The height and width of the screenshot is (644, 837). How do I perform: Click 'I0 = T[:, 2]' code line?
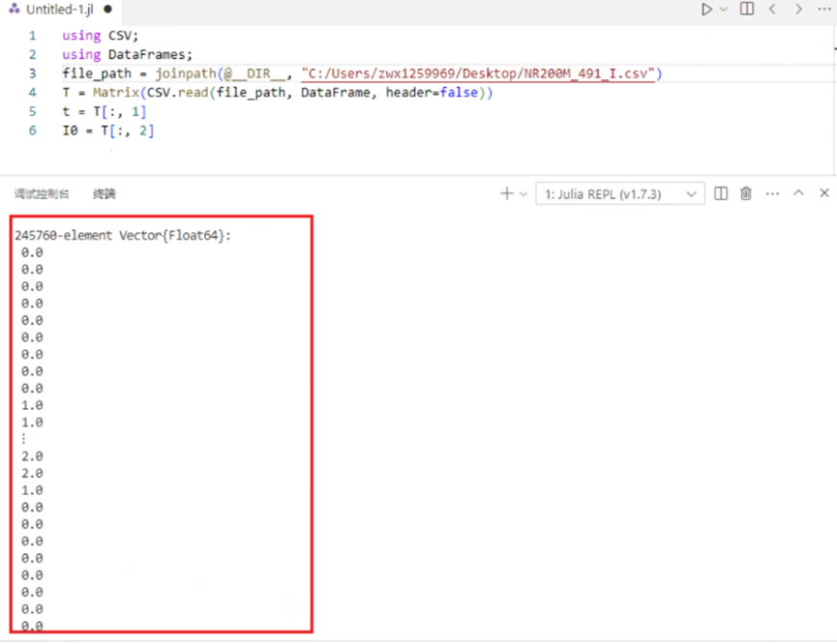click(107, 131)
